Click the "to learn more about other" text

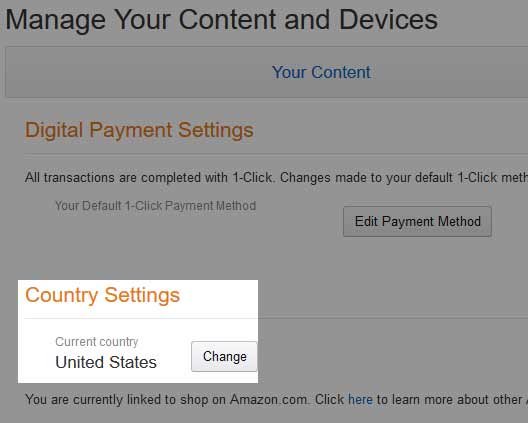point(449,400)
